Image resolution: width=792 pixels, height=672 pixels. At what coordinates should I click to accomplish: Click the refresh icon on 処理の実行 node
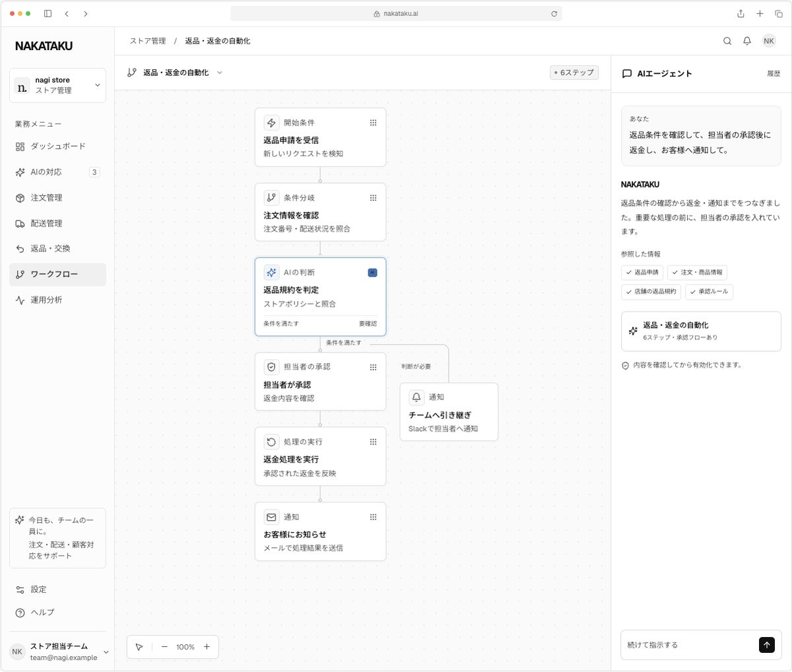point(271,442)
